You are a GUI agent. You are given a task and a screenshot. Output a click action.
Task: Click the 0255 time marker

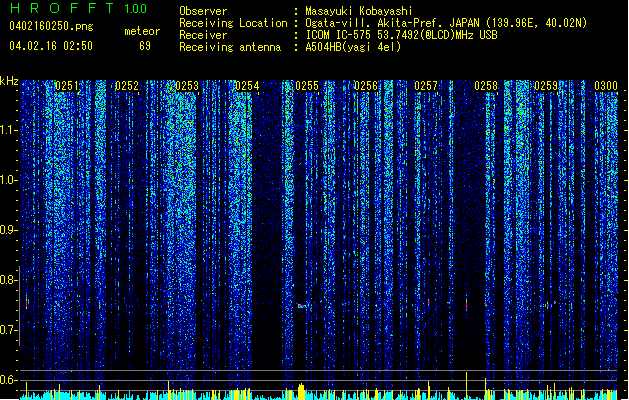pyautogui.click(x=307, y=86)
